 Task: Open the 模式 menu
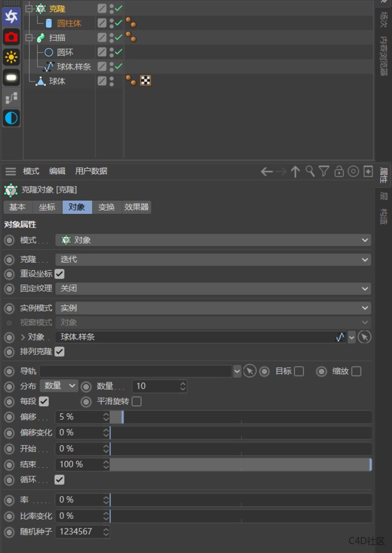[x=31, y=171]
